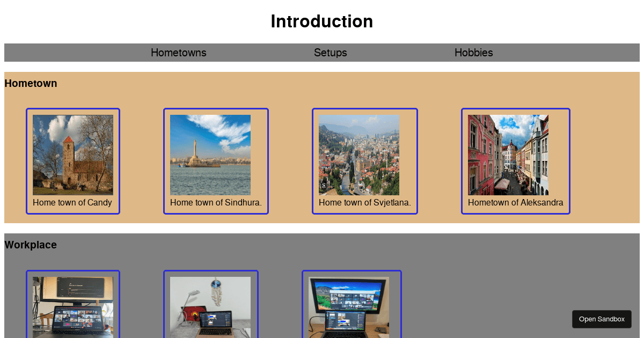Click the Introduction page title
644x338 pixels.
coord(322,21)
